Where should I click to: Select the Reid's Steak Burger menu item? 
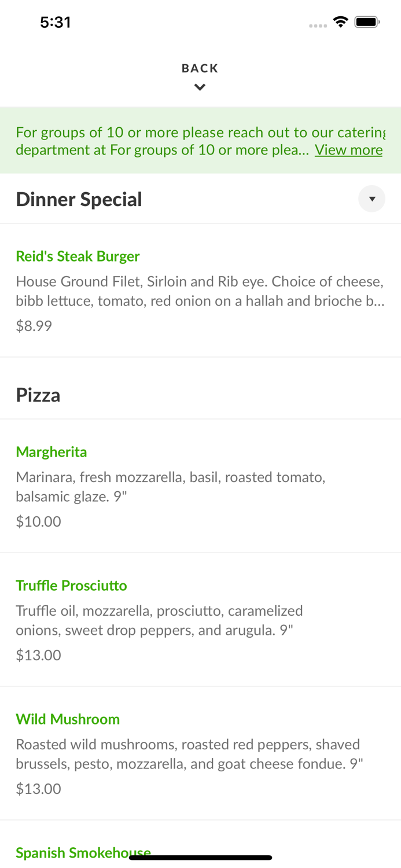tap(78, 256)
